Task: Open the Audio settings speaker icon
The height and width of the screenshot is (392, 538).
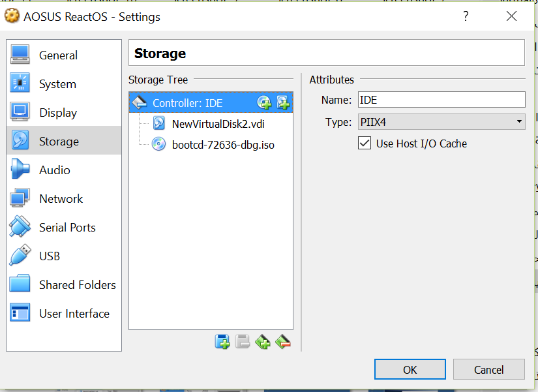Action: click(x=20, y=170)
